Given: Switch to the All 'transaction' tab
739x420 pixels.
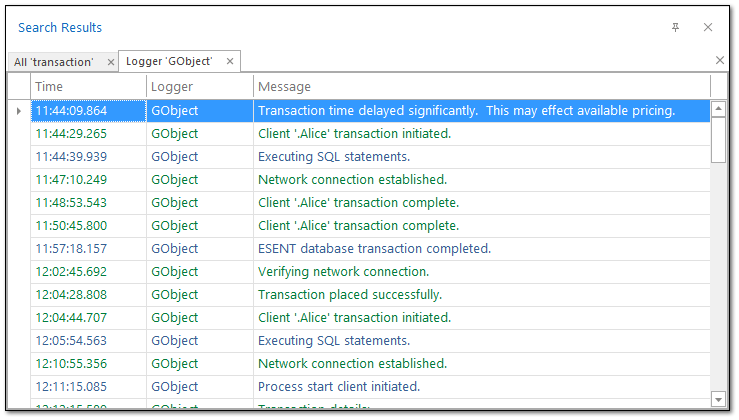Looking at the screenshot, I should pyautogui.click(x=54, y=62).
